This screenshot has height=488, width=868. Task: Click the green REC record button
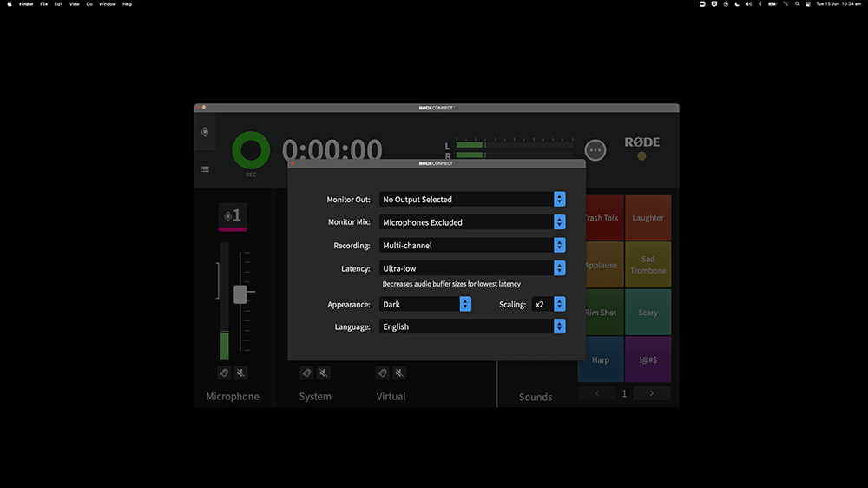click(251, 150)
